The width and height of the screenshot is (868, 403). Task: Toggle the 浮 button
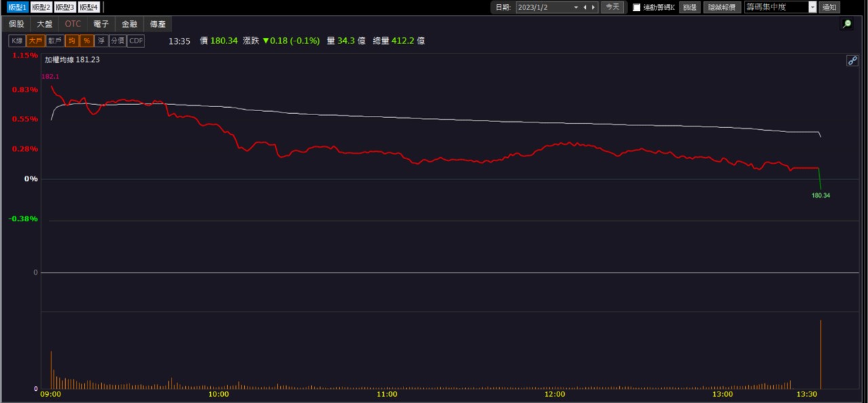tap(101, 41)
